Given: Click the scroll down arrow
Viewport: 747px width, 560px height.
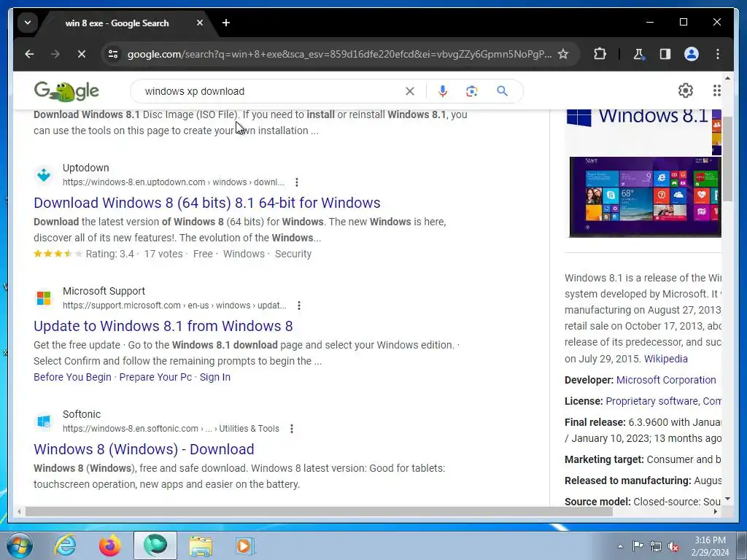Looking at the screenshot, I should coord(727,499).
